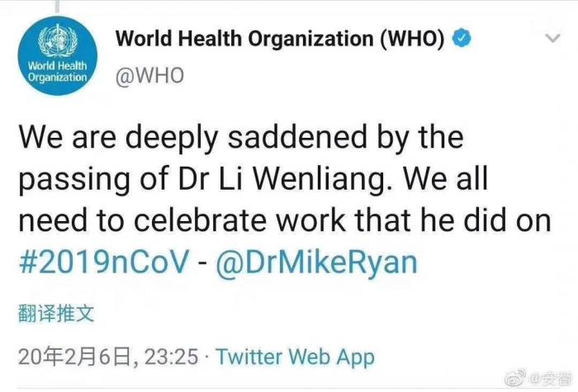
Task: Click the WHO emblem inside the avatar
Action: [59, 40]
